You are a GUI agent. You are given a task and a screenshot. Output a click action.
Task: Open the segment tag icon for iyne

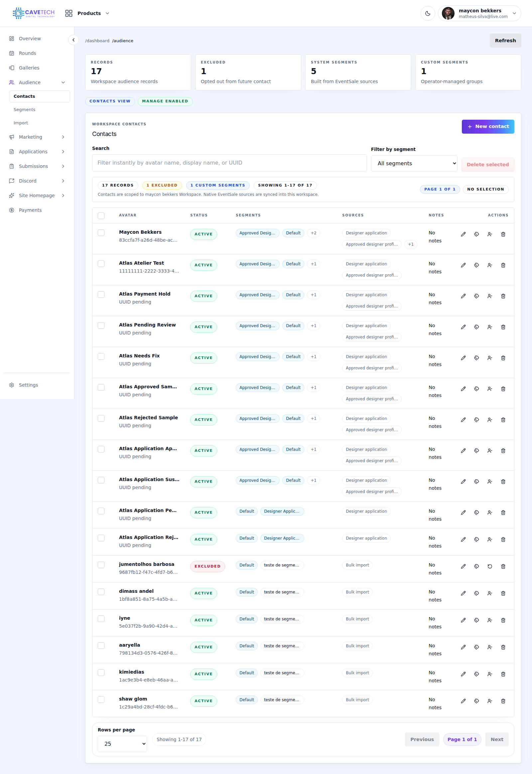coord(477,620)
